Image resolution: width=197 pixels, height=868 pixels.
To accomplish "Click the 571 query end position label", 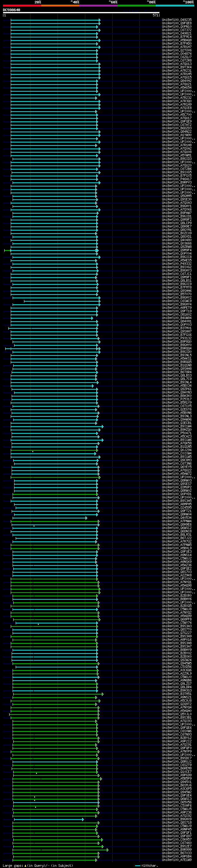I will (155, 15).
